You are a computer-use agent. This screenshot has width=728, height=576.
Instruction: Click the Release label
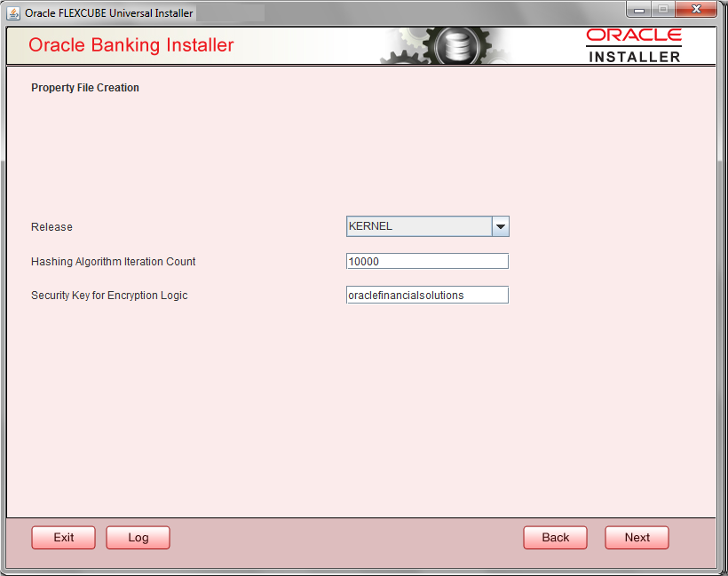coord(51,227)
